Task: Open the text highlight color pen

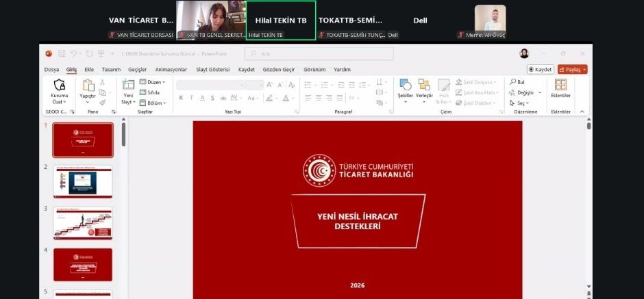Action: 269,98
